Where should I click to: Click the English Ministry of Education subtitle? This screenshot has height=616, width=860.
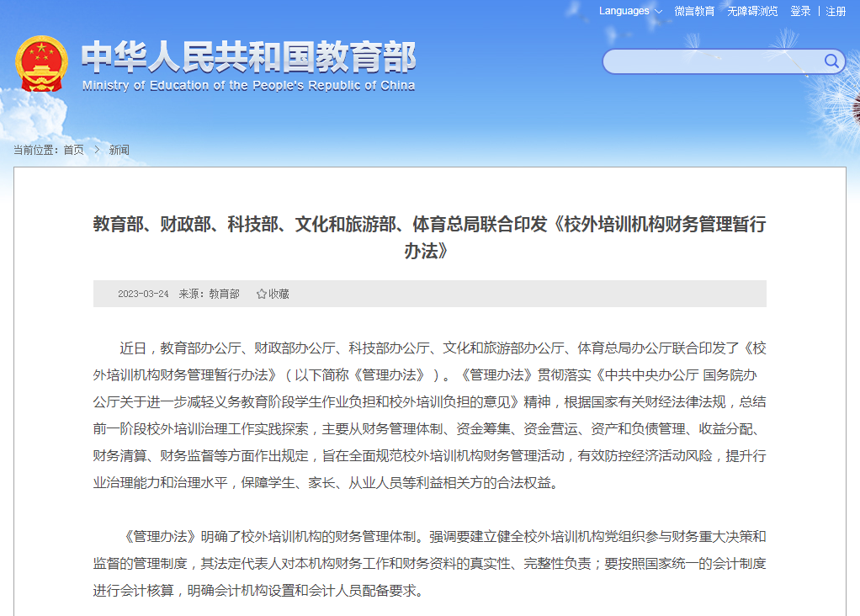(x=248, y=86)
